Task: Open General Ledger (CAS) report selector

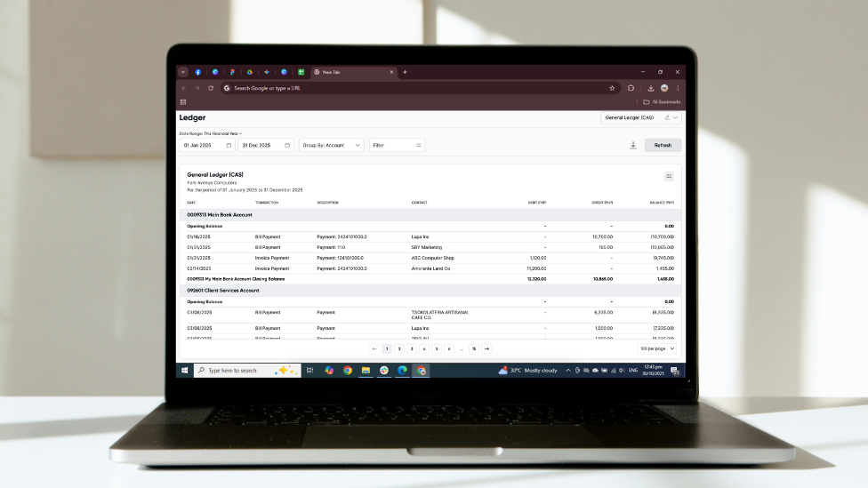Action: [x=640, y=117]
